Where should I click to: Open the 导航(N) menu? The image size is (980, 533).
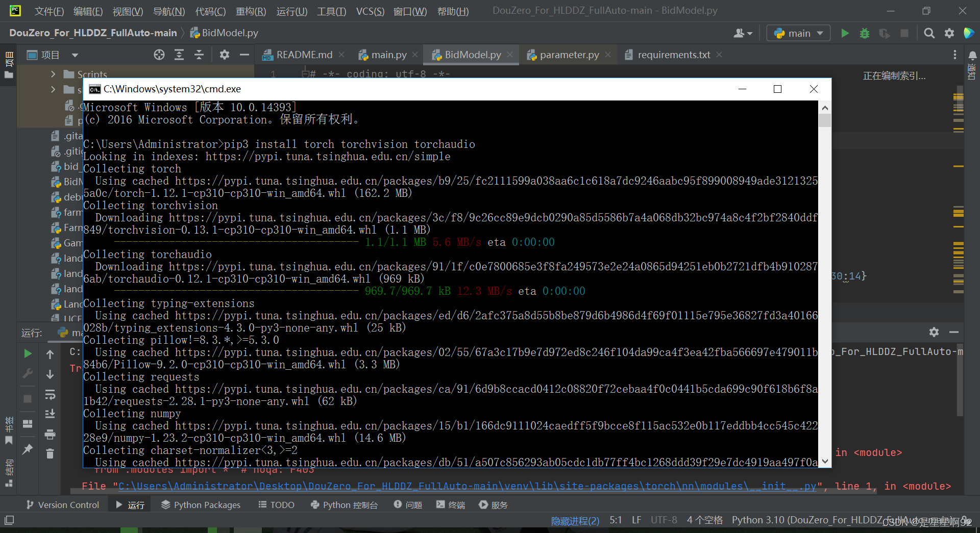[169, 11]
